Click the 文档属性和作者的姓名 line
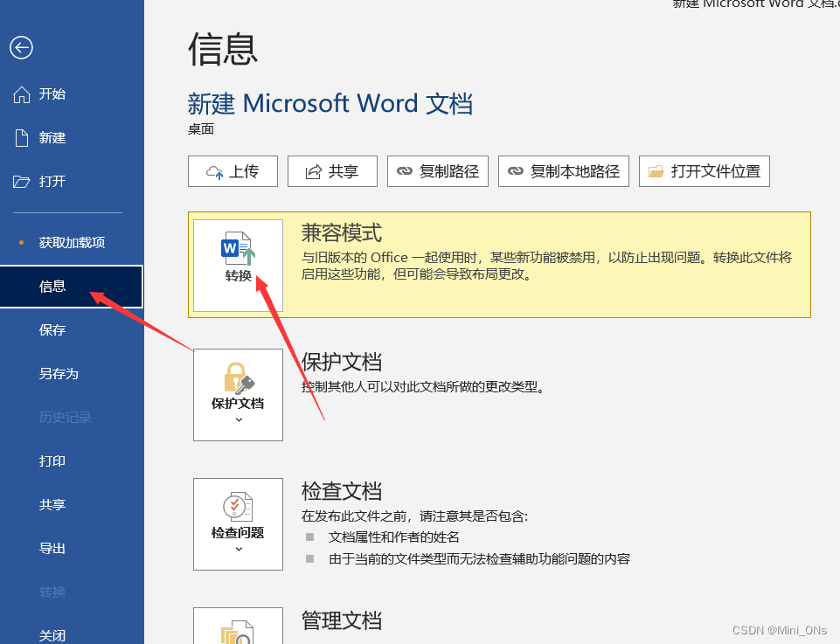Viewport: 840px width, 644px height. [x=393, y=537]
